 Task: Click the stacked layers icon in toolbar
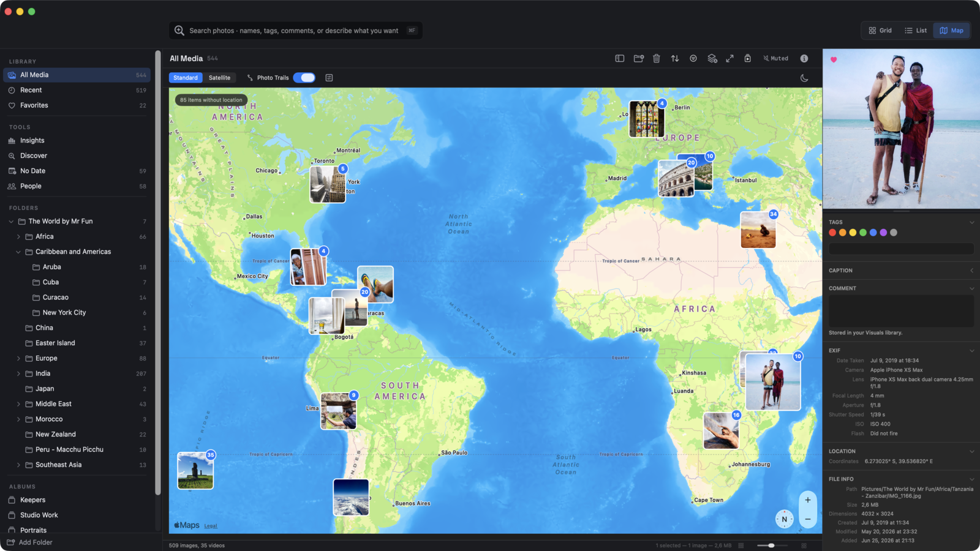click(x=712, y=58)
